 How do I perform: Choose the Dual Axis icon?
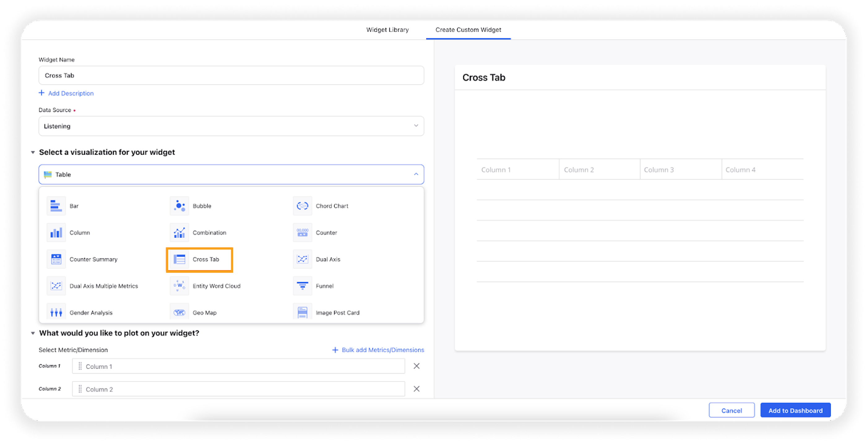302,259
